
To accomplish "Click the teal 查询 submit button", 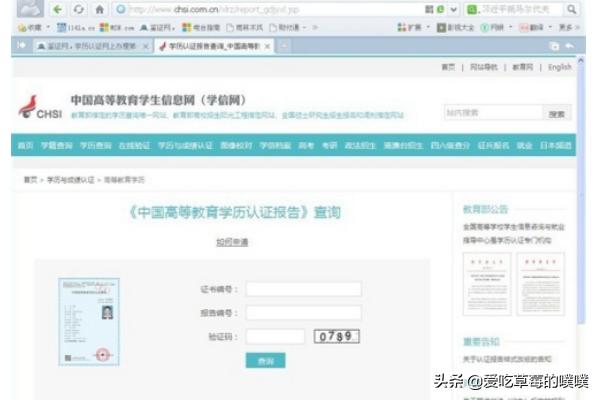I will coord(266,361).
